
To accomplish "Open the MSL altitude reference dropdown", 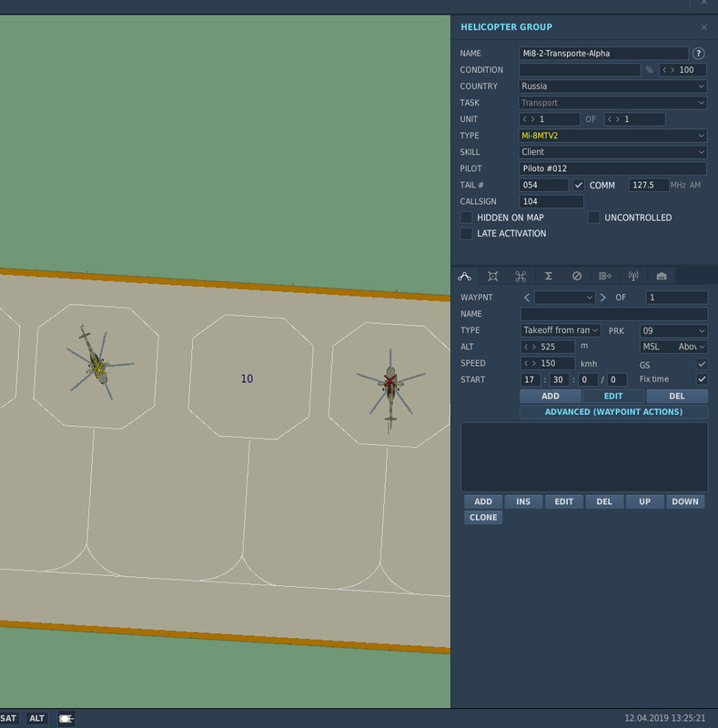I will pyautogui.click(x=673, y=347).
